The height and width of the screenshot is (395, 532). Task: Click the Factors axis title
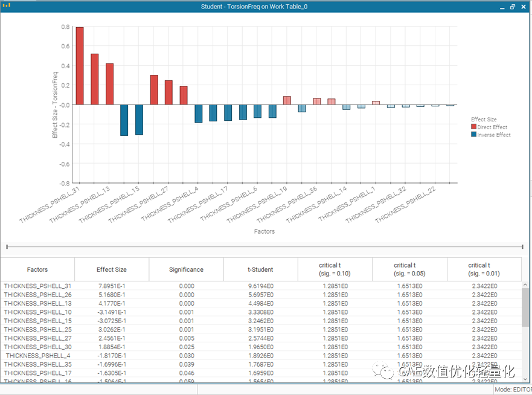pyautogui.click(x=264, y=231)
